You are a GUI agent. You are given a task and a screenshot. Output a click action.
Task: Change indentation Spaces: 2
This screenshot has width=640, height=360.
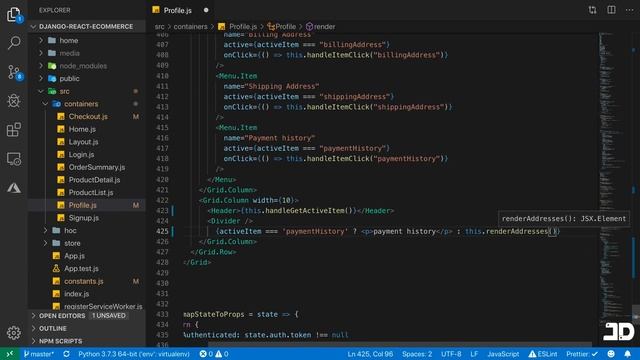[417, 354]
